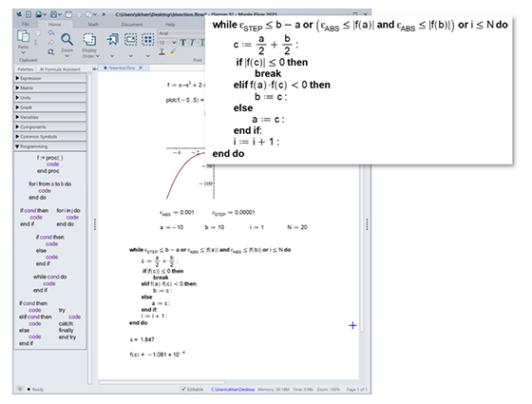Close the bisection.flow document tab

141,67
